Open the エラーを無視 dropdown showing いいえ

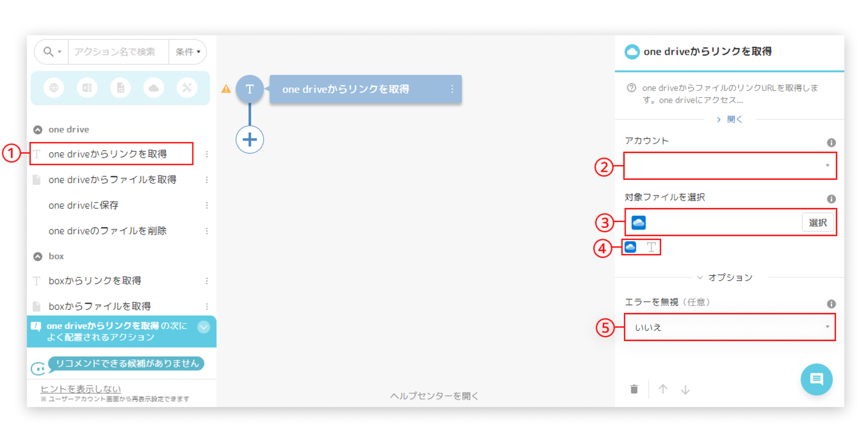[x=730, y=327]
